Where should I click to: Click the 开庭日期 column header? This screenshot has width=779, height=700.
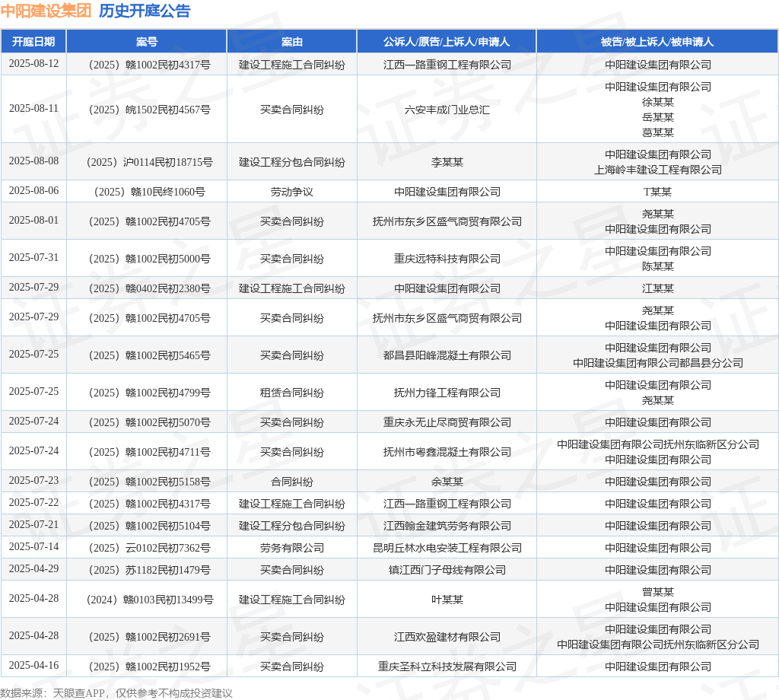tap(33, 42)
